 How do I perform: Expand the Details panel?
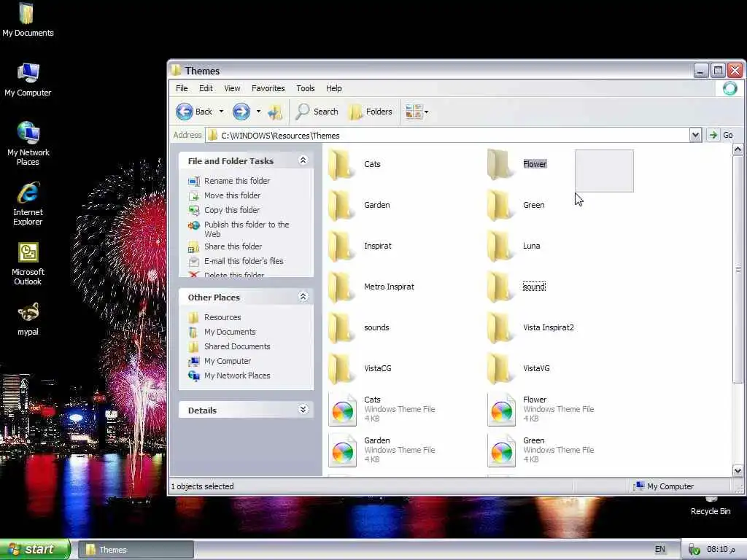point(303,410)
